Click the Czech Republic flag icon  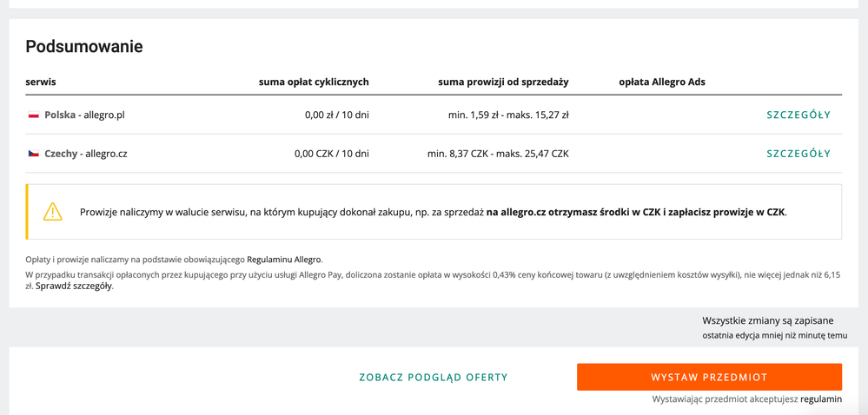click(34, 154)
